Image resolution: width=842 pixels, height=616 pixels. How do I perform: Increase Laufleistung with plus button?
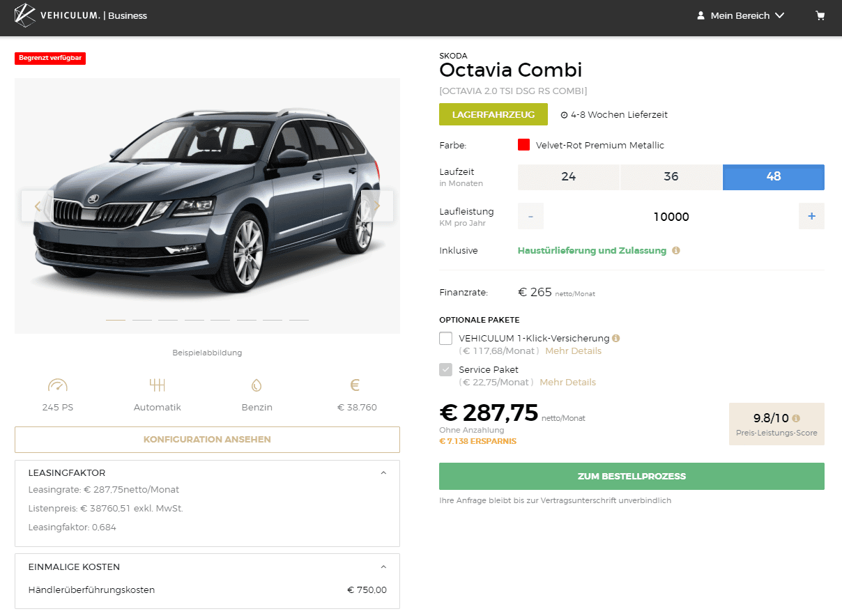pyautogui.click(x=811, y=217)
